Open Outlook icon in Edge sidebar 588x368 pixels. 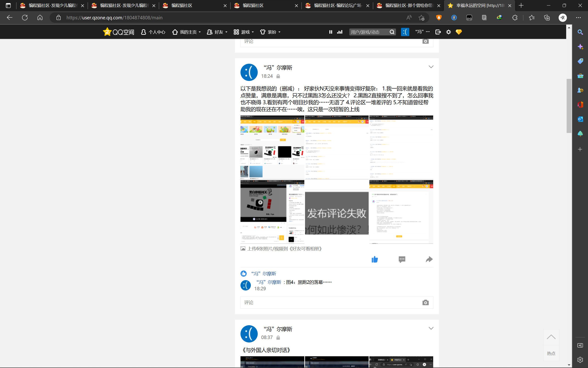coord(580,119)
